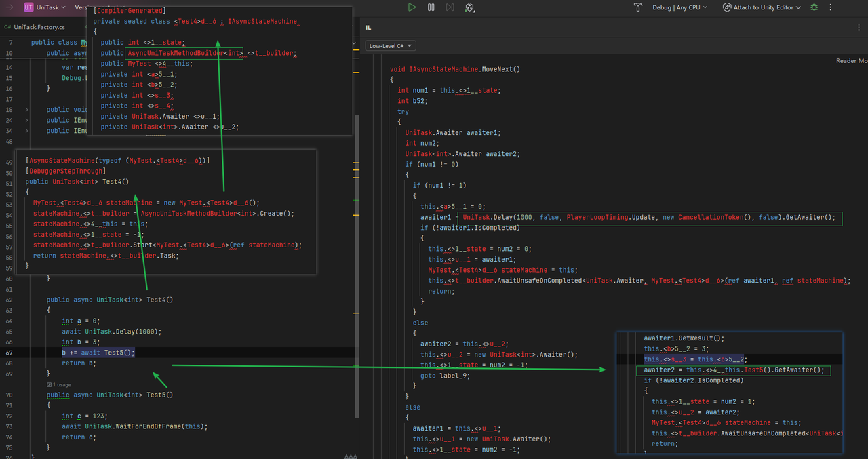The height and width of the screenshot is (459, 868).
Task: Open the Unity debug icon in toolbar
Action: pyautogui.click(x=470, y=7)
